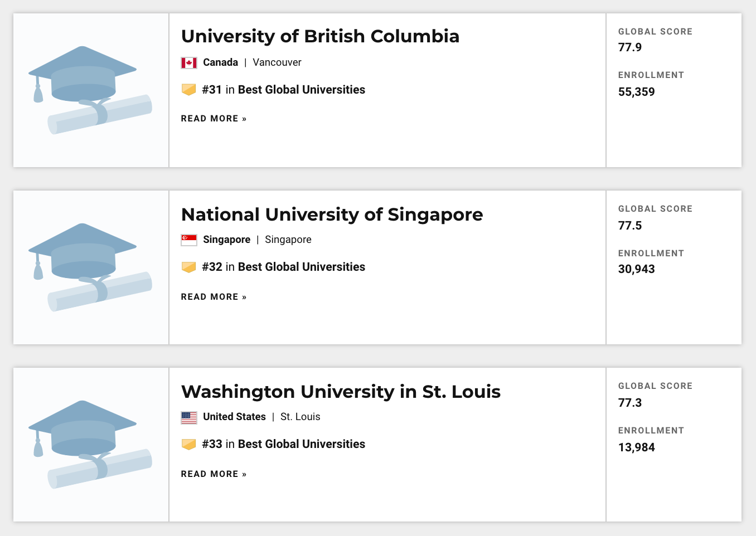Read more about Washington University in St. Louis

(x=214, y=474)
